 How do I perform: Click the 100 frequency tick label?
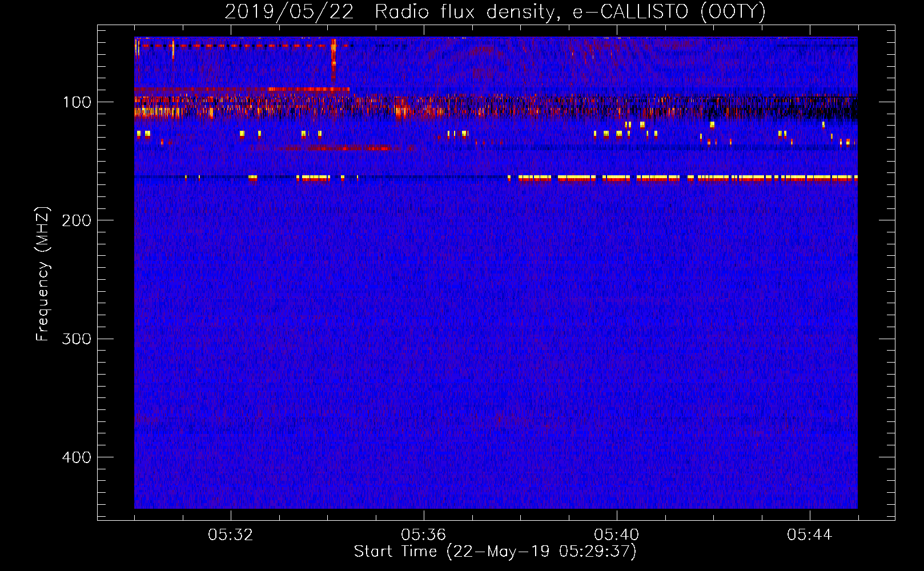(77, 102)
